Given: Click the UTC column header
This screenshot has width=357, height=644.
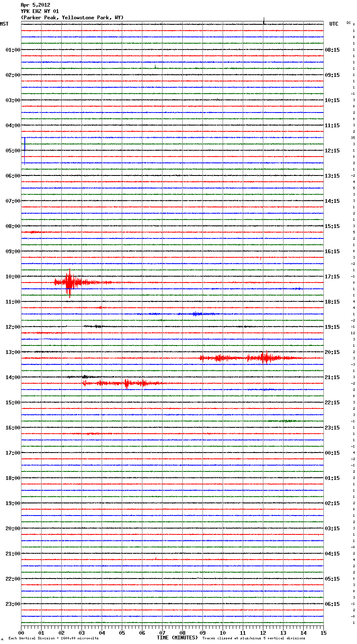Looking at the screenshot, I should click(x=333, y=24).
